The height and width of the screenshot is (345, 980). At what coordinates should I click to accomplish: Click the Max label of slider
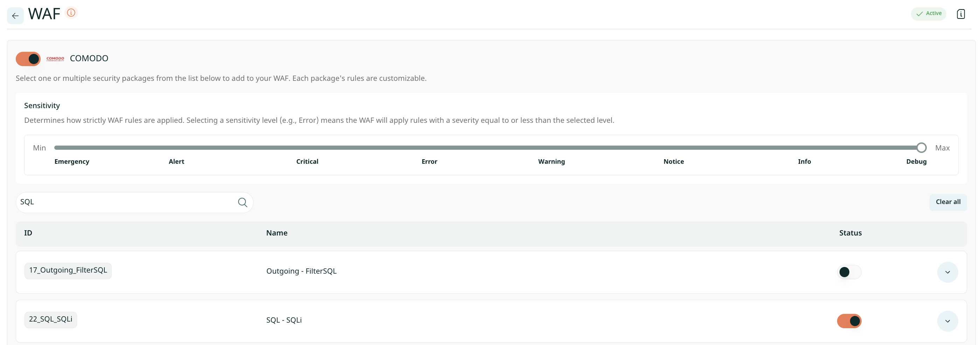point(942,148)
